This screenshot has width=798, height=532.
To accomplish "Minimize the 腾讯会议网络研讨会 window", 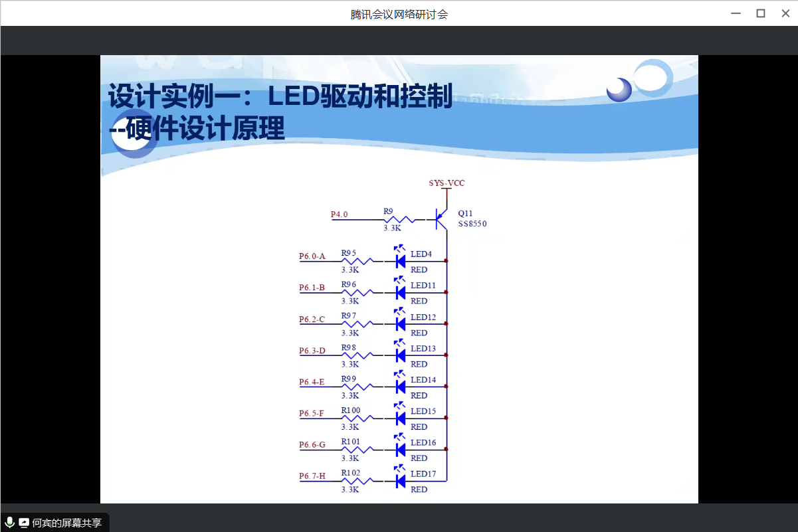I will (x=736, y=13).
